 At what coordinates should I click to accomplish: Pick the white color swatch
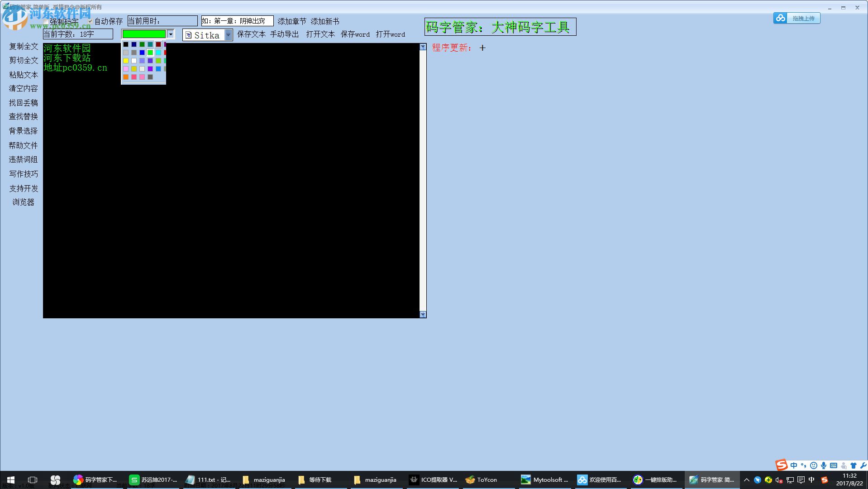pos(134,61)
